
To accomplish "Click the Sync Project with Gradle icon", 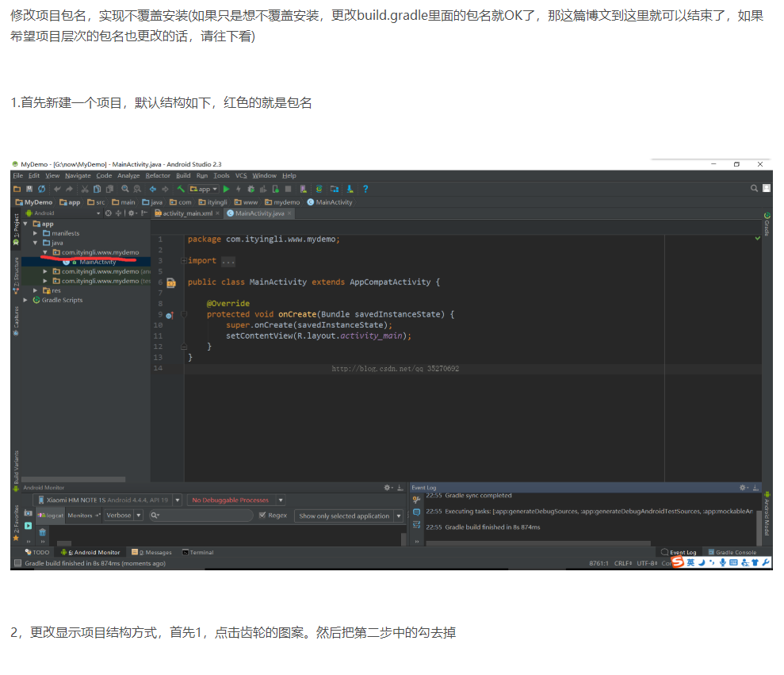I will 319,189.
